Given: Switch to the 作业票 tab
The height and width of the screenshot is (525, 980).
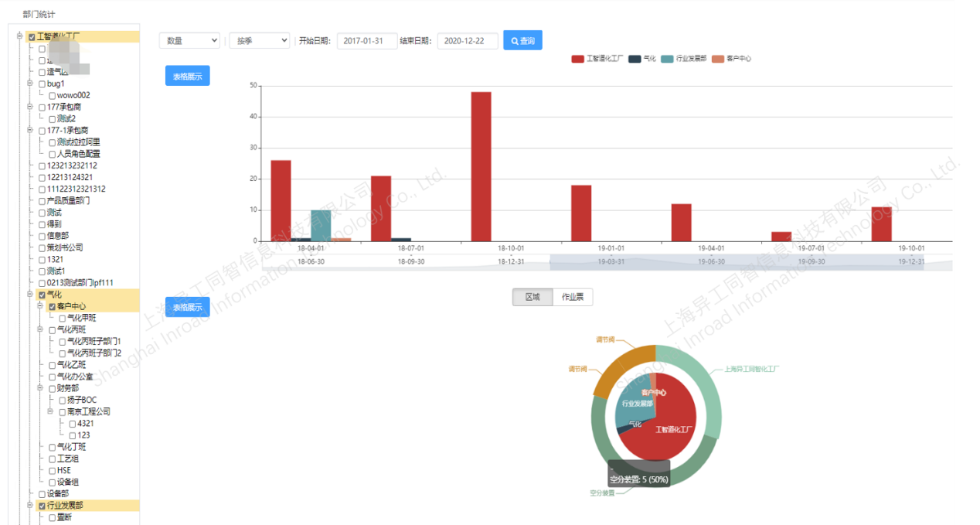Looking at the screenshot, I should pyautogui.click(x=573, y=297).
